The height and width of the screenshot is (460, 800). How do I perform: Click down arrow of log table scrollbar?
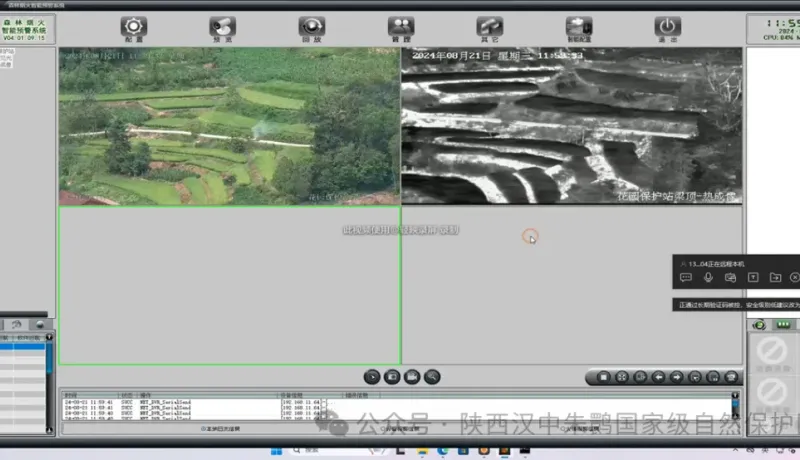735,416
